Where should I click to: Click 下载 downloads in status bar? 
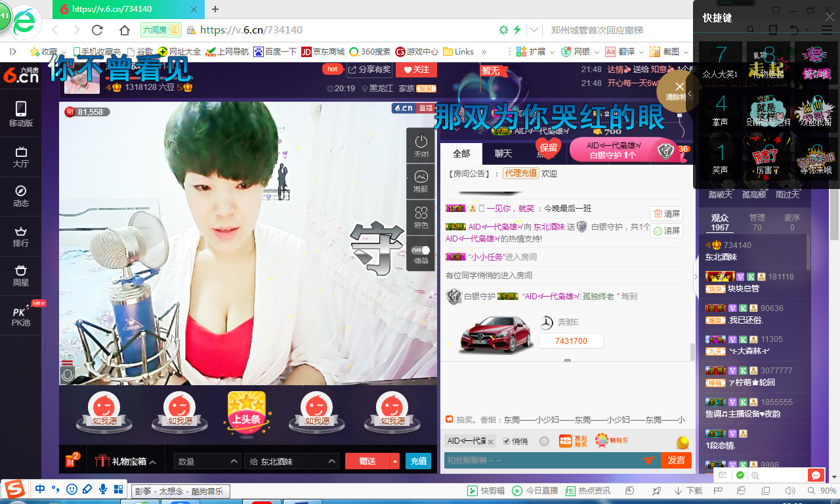688,491
